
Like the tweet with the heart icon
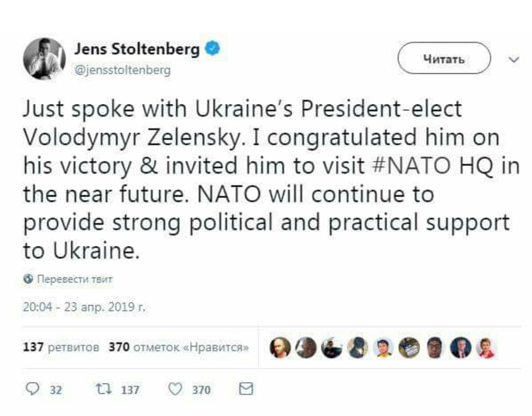(x=175, y=389)
